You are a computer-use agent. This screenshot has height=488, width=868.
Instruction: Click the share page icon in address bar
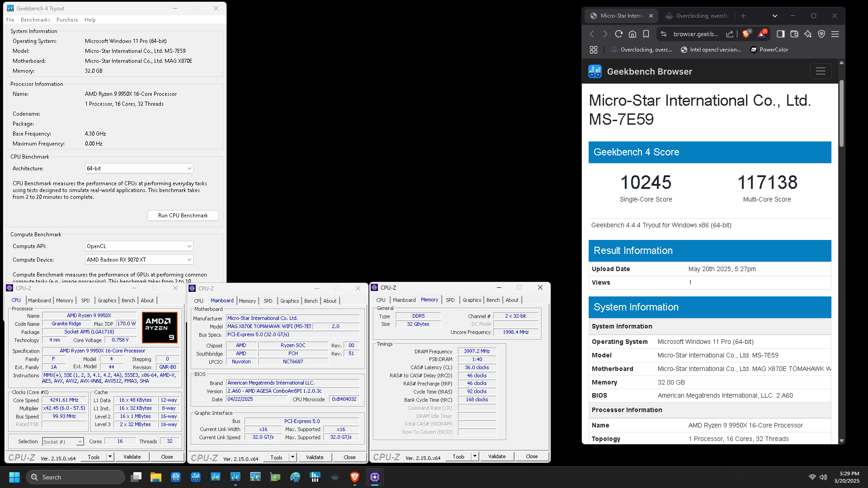tap(730, 34)
